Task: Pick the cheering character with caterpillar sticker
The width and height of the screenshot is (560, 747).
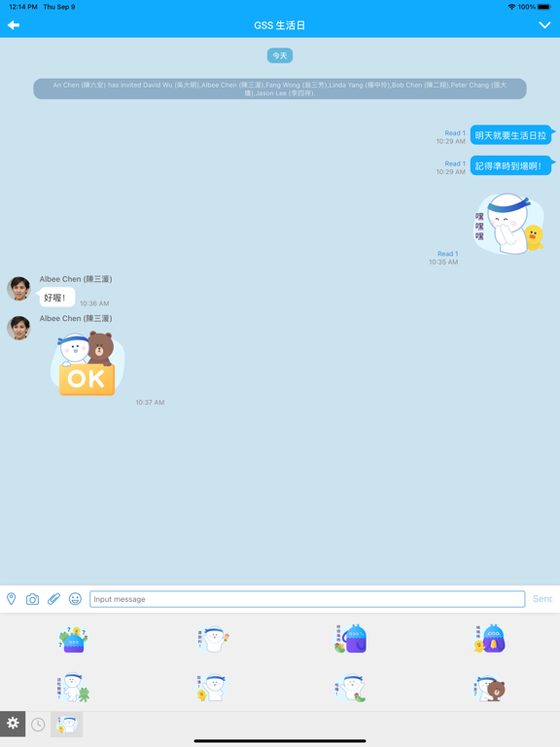Action: 350,688
